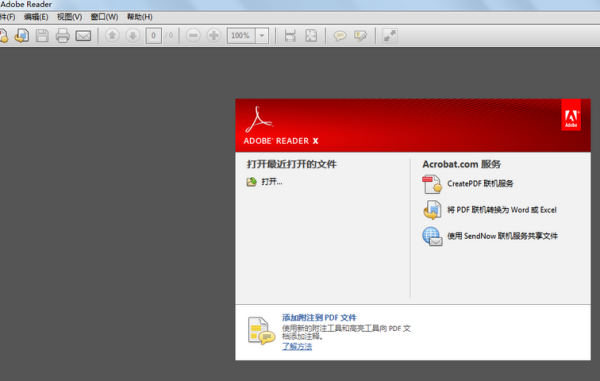600x381 pixels.
Task: Click the Create PDF online toolbar icon
Action: [3, 36]
